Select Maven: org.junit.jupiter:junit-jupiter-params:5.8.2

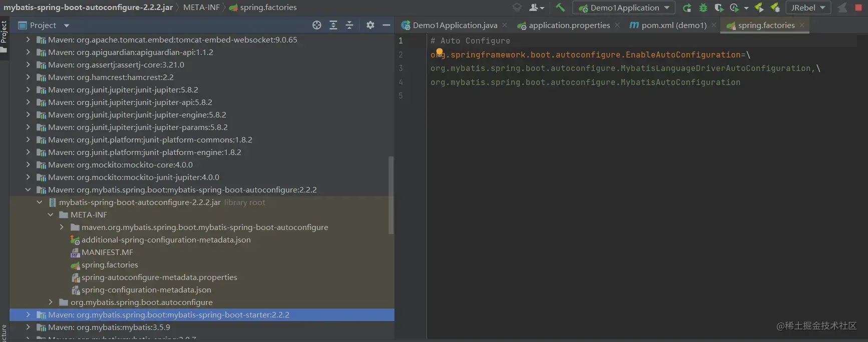coord(138,127)
